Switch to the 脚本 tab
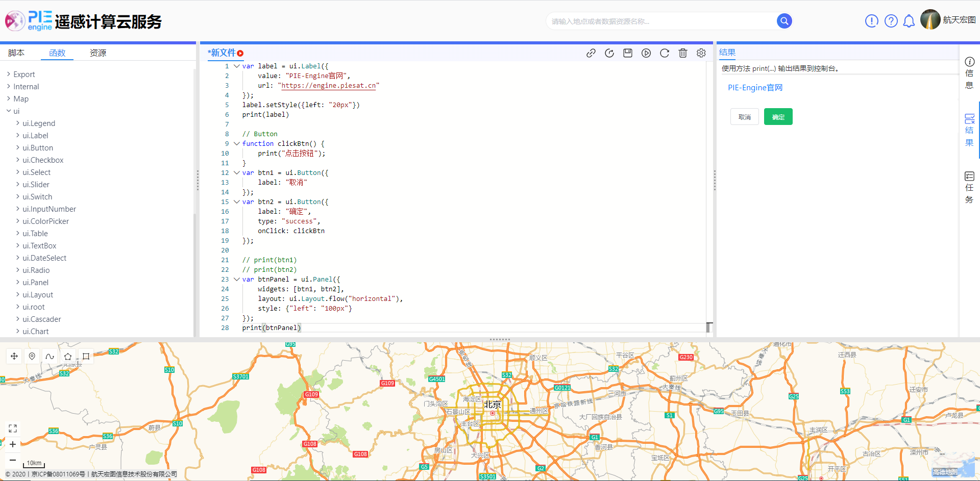This screenshot has width=980, height=481. (16, 53)
